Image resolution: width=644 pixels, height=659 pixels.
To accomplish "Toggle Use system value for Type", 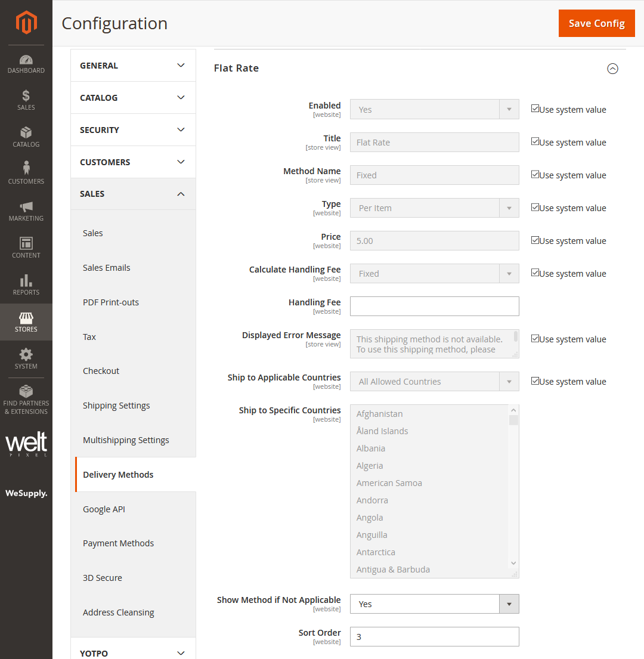I will point(535,207).
